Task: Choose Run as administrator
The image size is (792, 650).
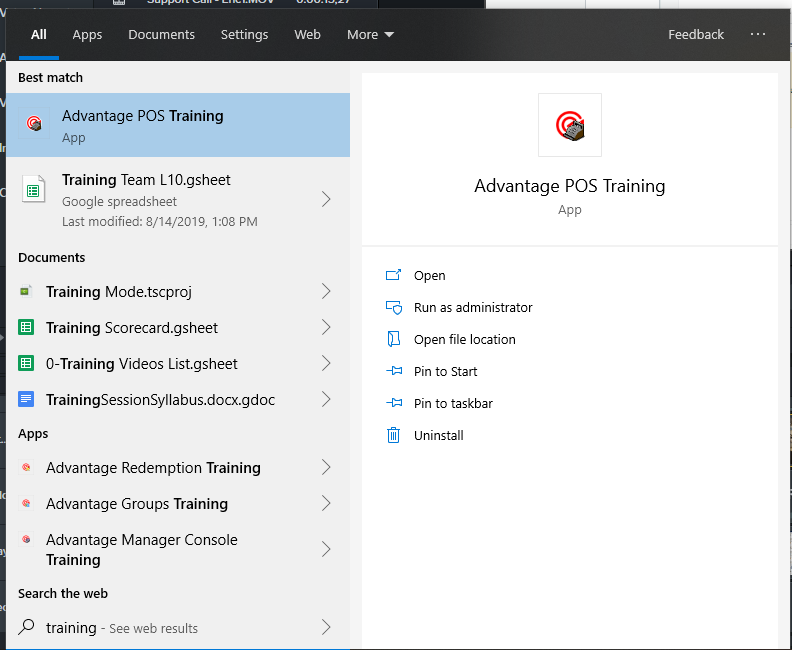Action: point(473,308)
